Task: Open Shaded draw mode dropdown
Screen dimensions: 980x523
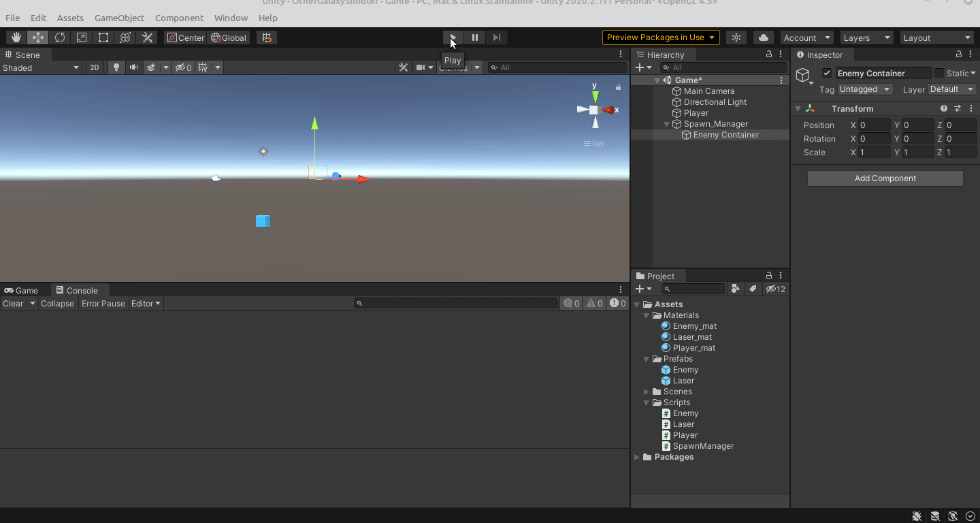Action: pyautogui.click(x=41, y=67)
